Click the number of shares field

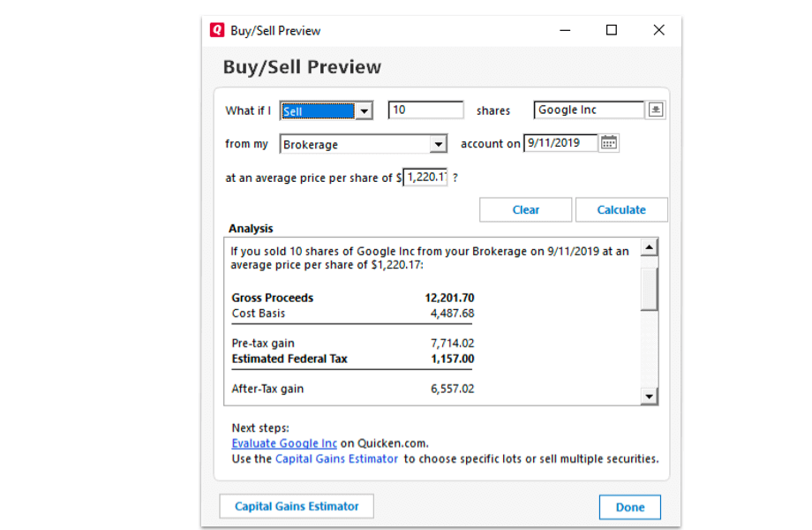(x=425, y=110)
